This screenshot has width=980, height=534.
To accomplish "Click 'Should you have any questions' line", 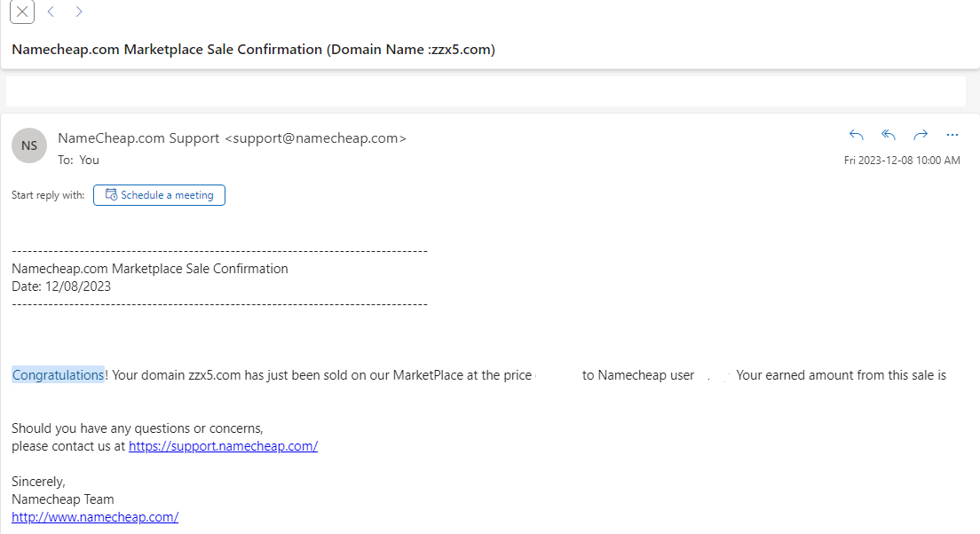I will coord(138,428).
